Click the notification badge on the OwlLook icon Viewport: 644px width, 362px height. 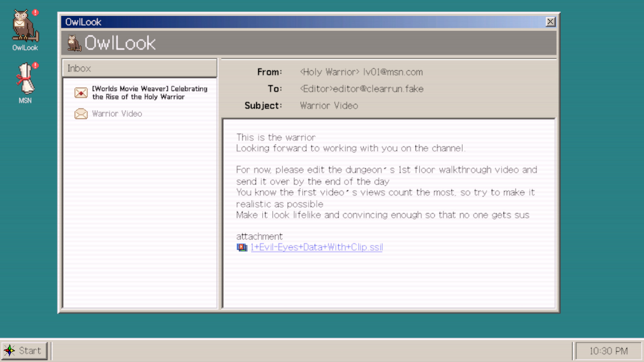tap(35, 13)
